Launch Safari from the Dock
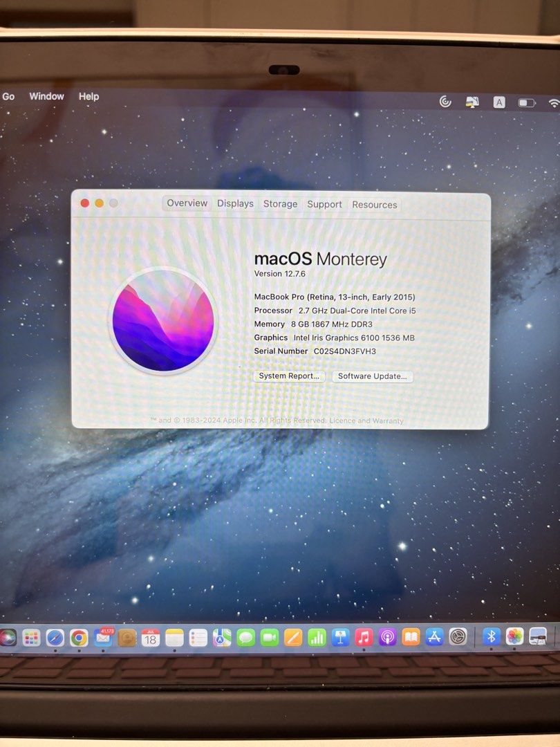 point(55,638)
